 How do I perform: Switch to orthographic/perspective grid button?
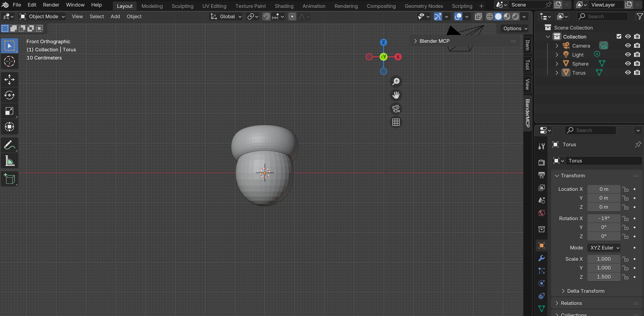[x=396, y=122]
